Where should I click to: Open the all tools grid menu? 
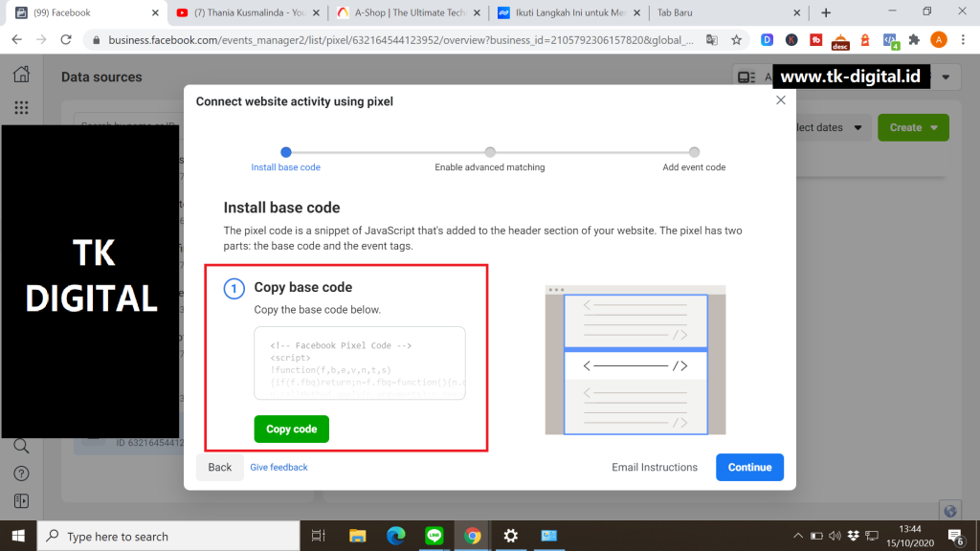21,108
